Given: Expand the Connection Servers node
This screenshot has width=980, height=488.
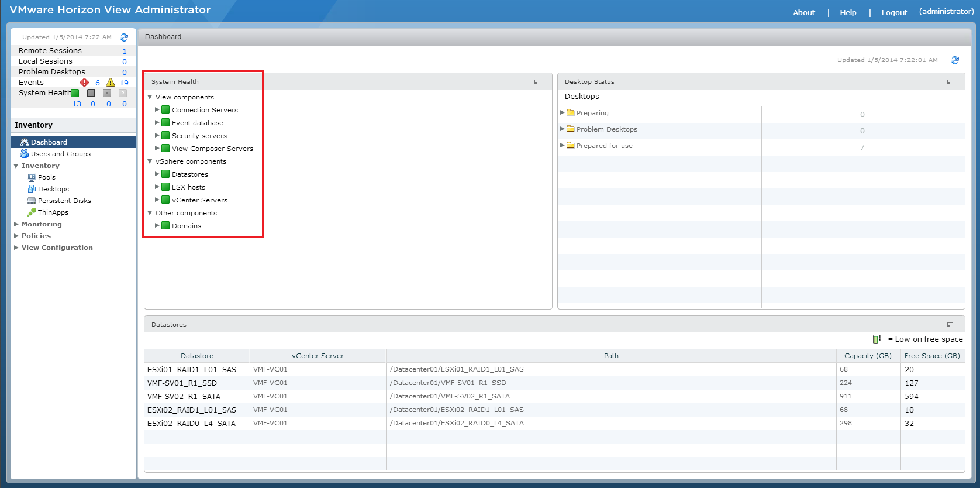Looking at the screenshot, I should [157, 110].
